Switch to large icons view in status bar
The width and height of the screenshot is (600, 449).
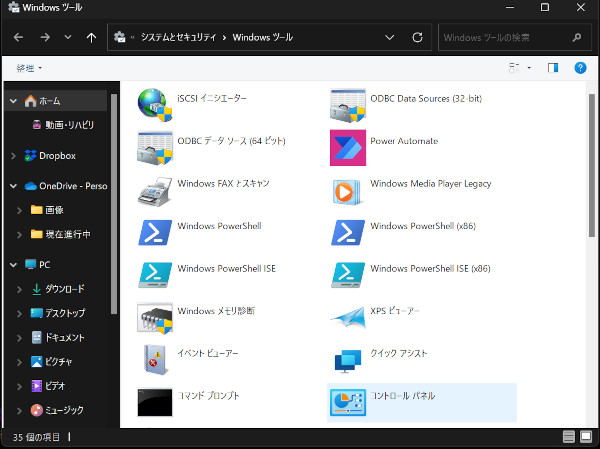tap(586, 437)
